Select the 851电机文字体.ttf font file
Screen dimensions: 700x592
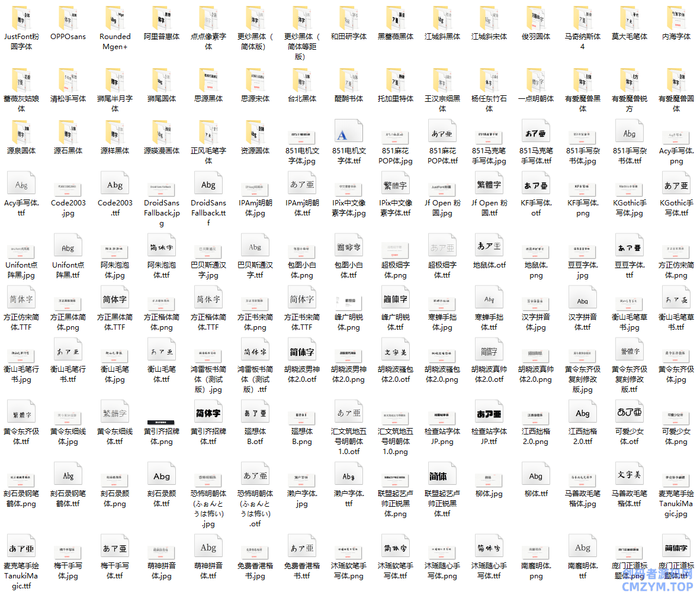(348, 133)
